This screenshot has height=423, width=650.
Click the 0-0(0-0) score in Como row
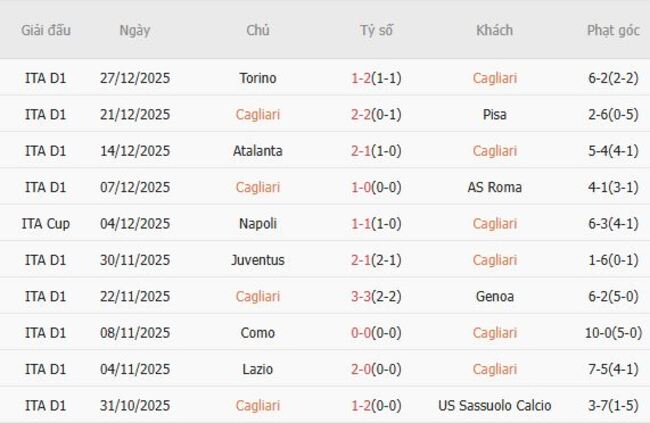click(x=376, y=333)
